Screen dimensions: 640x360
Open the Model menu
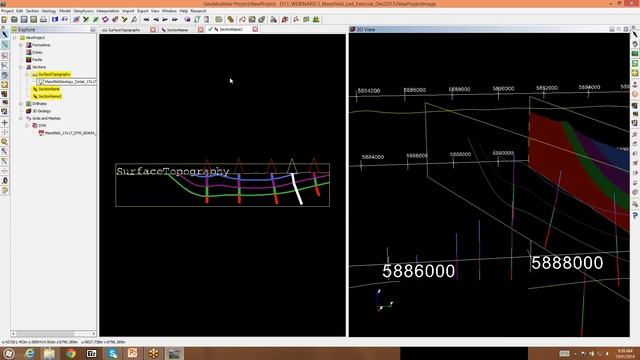64,11
